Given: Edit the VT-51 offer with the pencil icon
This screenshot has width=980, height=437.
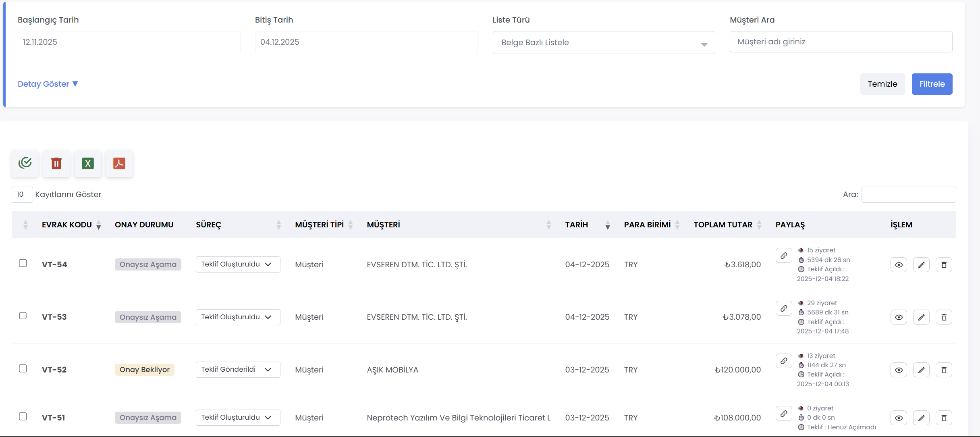Looking at the screenshot, I should point(921,418).
